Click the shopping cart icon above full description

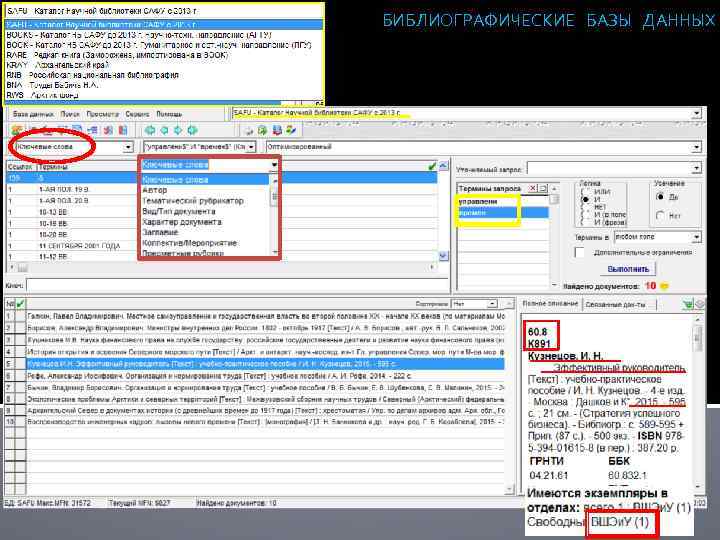[687, 304]
